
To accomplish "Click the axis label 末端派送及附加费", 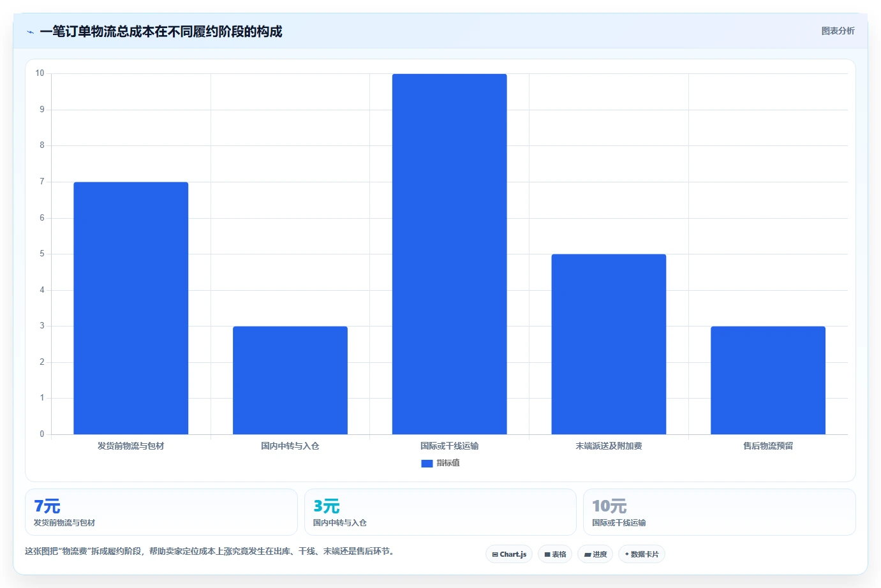I will tap(609, 446).
